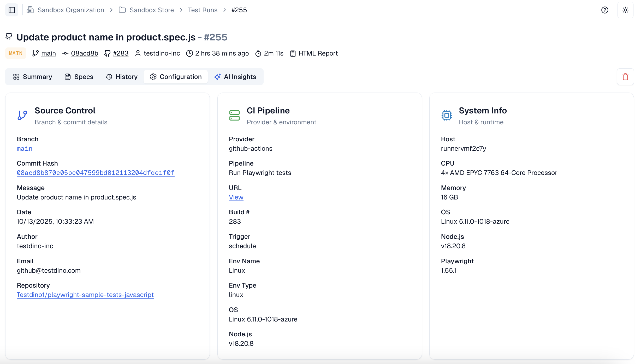641x364 pixels.
Task: Open the History tab
Action: click(122, 77)
